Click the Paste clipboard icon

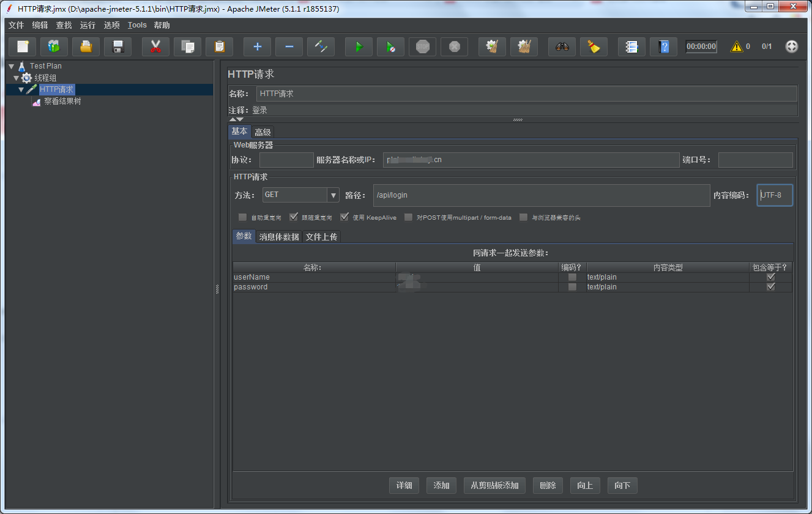pyautogui.click(x=220, y=47)
